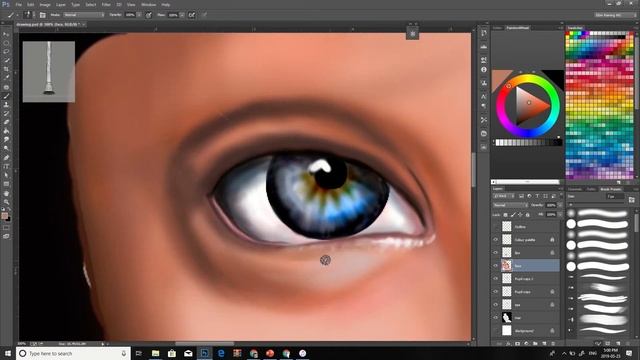Hide the Colour palette layer

click(x=496, y=240)
